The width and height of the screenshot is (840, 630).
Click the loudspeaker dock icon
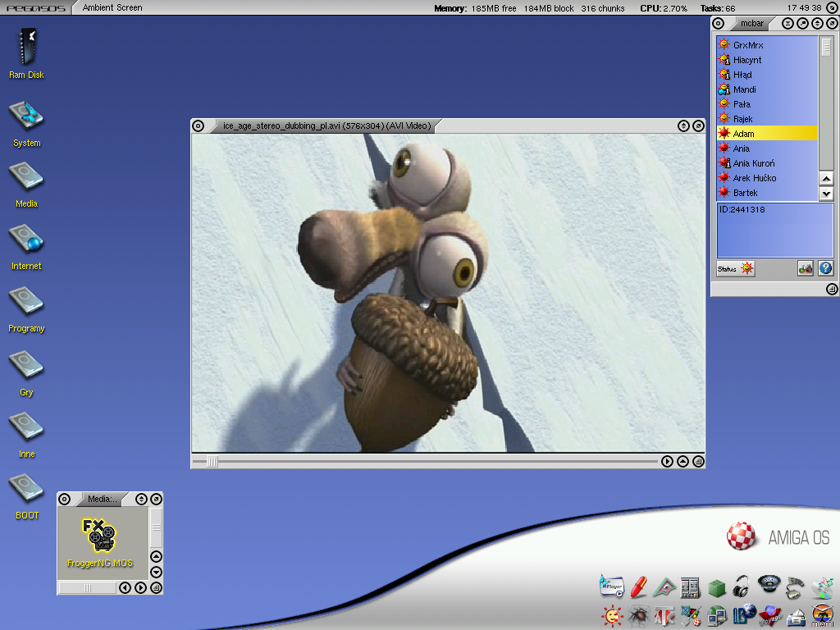coord(769,584)
